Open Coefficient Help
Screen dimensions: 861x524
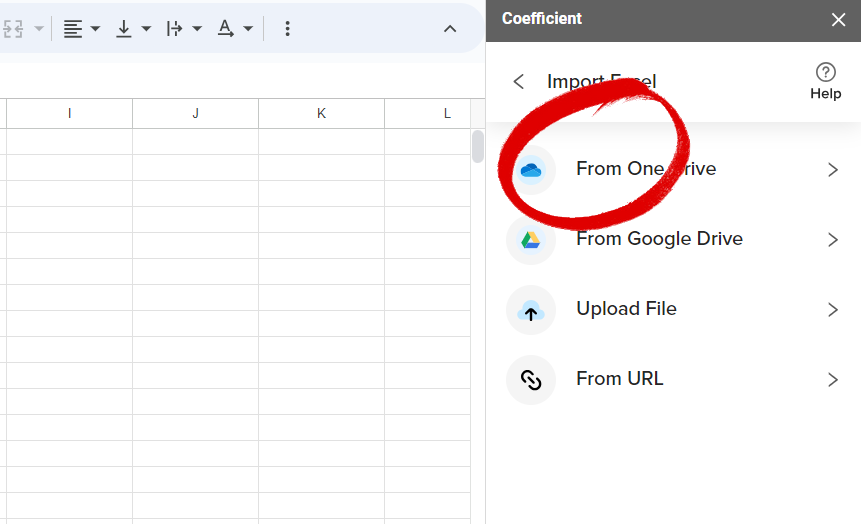[826, 81]
